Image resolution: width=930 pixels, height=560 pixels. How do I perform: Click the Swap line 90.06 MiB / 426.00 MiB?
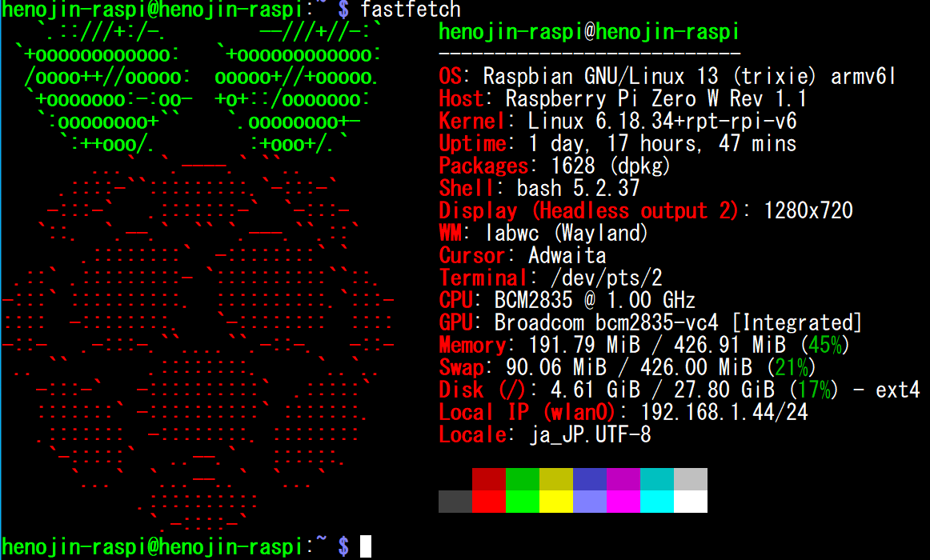627,367
